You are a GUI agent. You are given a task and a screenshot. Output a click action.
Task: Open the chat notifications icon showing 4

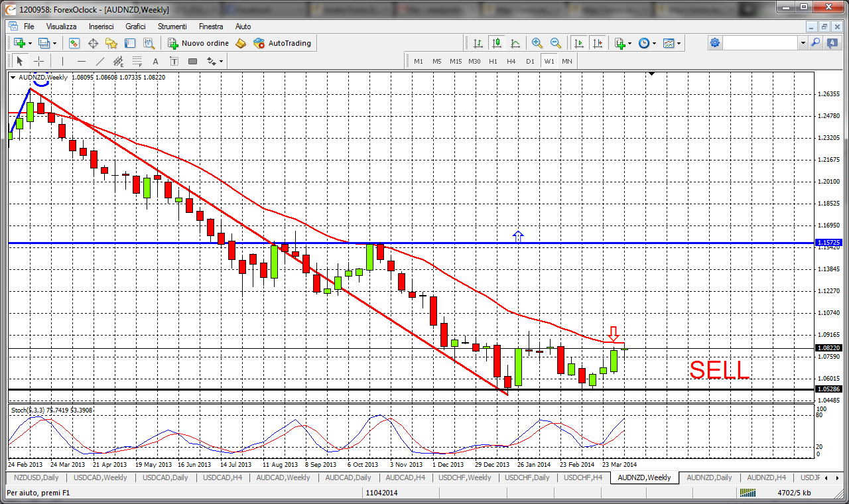pos(832,44)
